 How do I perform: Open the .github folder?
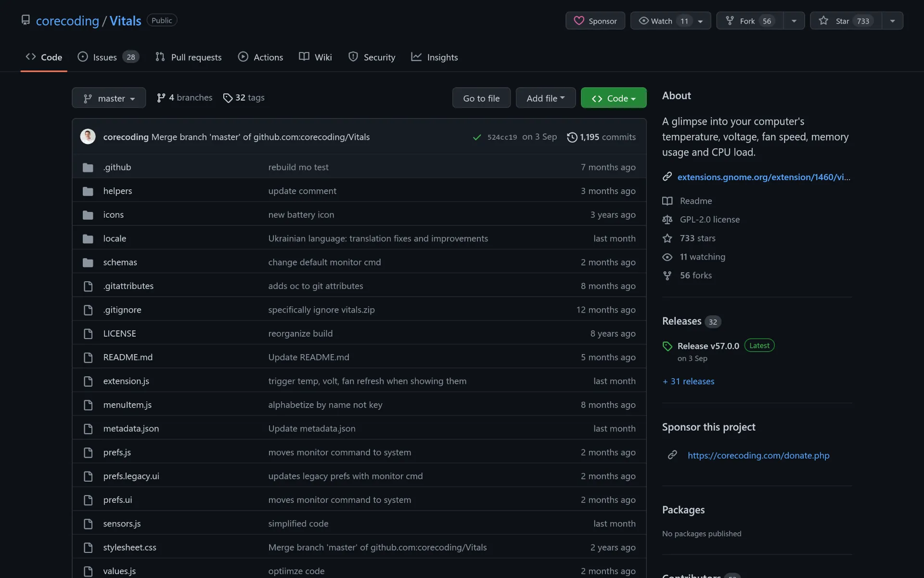[x=117, y=167]
